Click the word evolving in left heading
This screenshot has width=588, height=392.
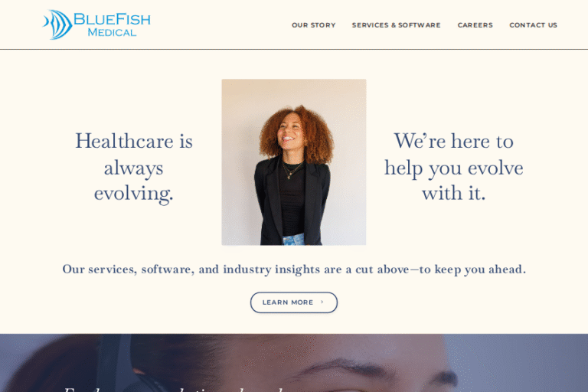point(133,194)
